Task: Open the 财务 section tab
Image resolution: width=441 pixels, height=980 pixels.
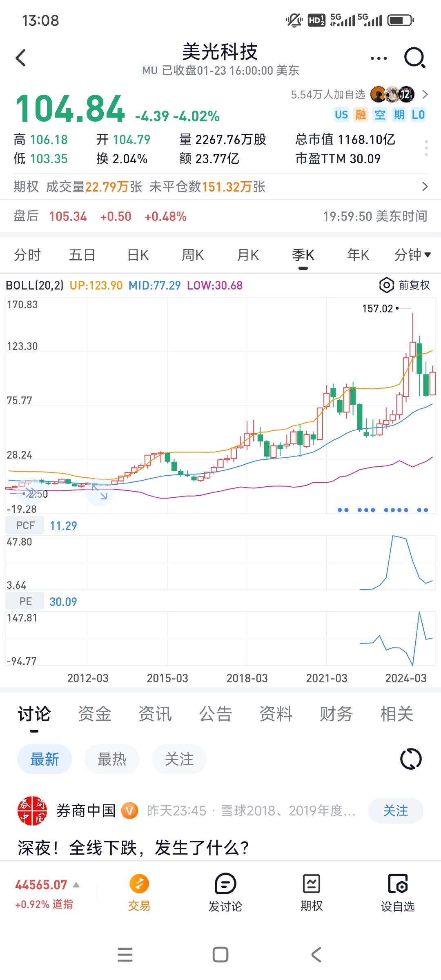Action: click(336, 714)
